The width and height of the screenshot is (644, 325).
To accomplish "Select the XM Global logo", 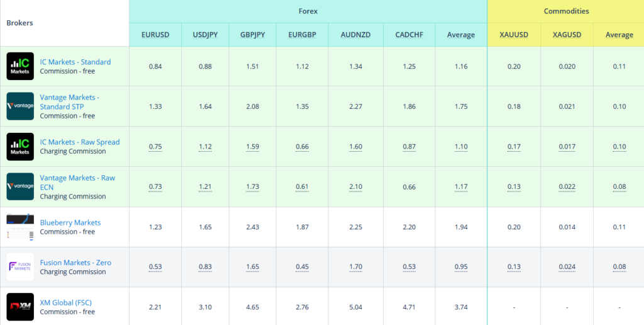I will pyautogui.click(x=20, y=307).
